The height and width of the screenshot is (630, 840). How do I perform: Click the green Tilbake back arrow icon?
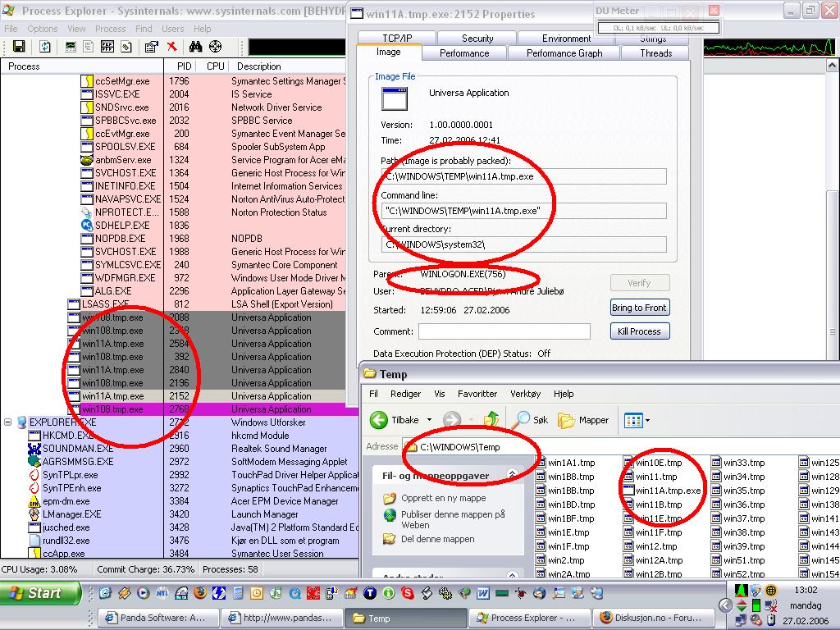pos(379,420)
